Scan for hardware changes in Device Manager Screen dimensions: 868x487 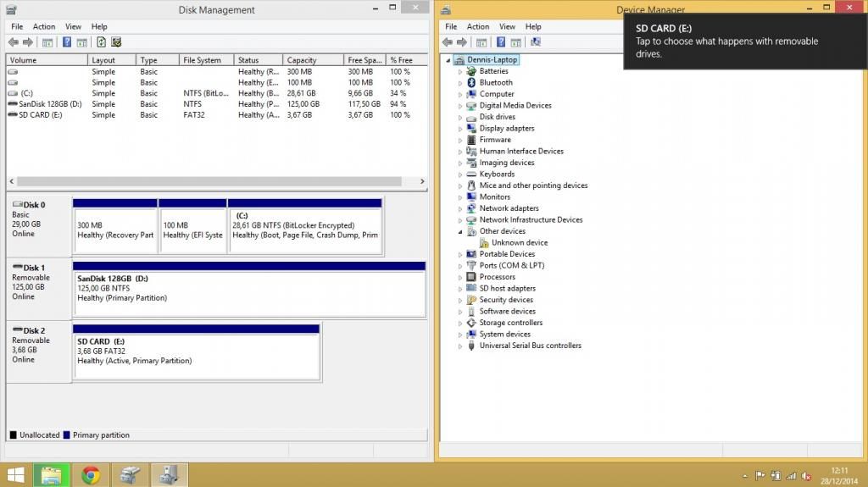click(x=536, y=42)
